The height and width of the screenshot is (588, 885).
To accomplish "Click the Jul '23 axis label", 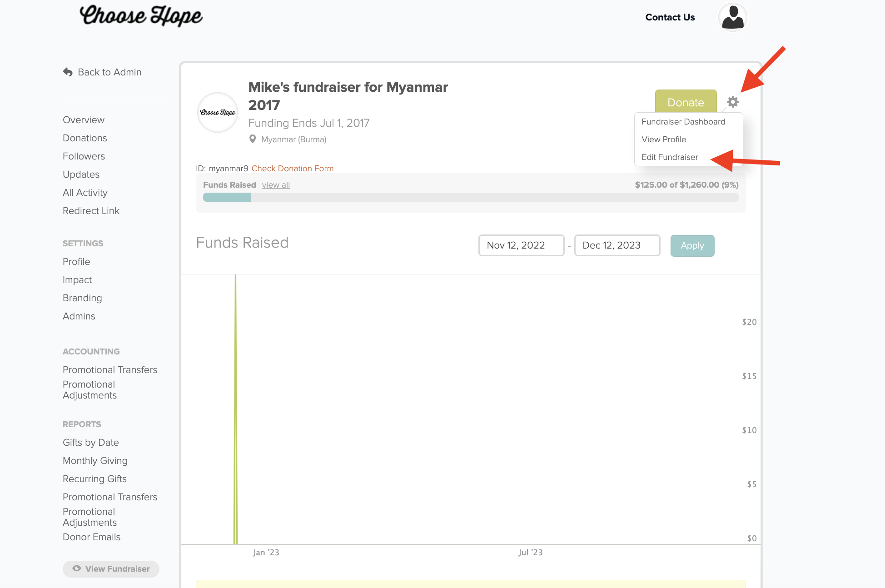I will tap(530, 553).
